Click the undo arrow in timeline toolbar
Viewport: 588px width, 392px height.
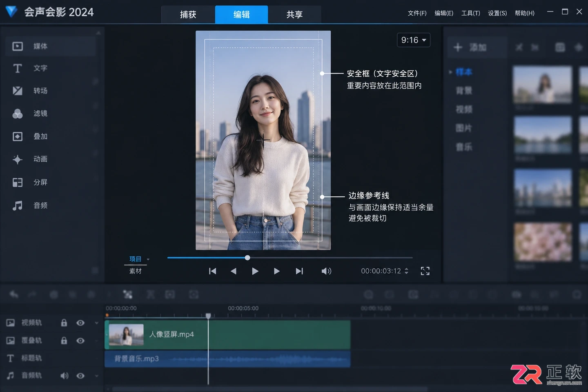click(14, 294)
